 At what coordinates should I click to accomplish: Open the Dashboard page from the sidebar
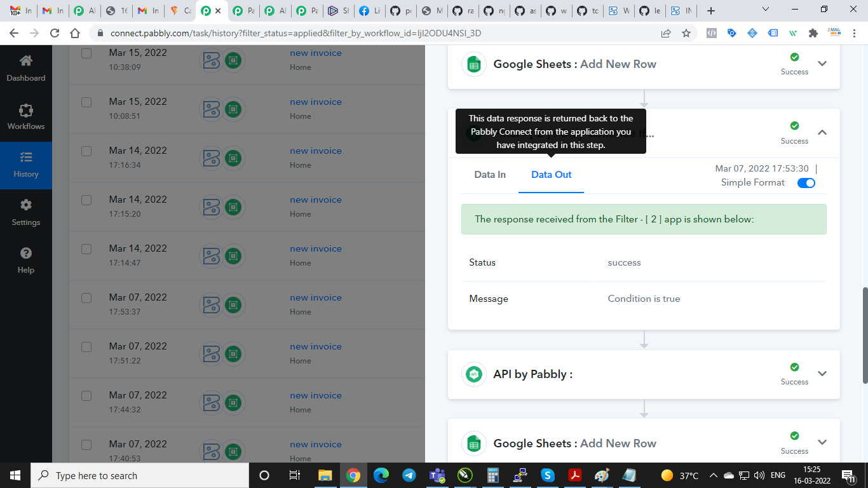click(x=26, y=68)
